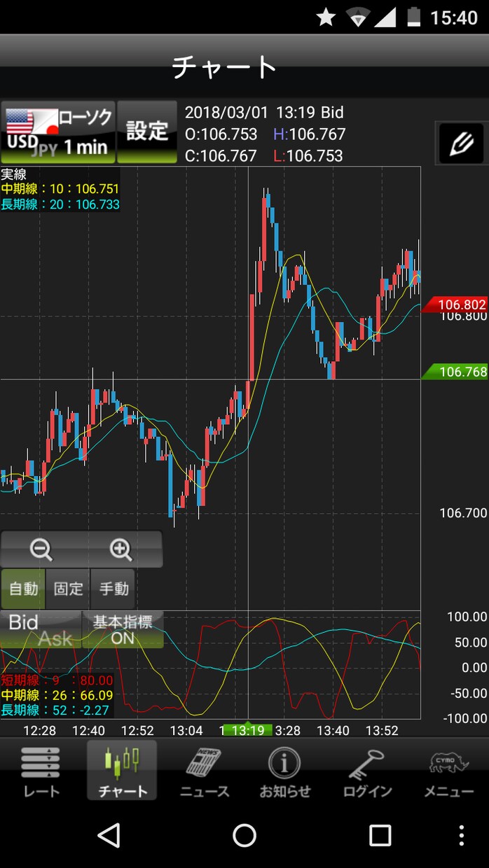Screen dimensions: 489x868
Task: Switch Bid/Ask price display
Action: [41, 629]
